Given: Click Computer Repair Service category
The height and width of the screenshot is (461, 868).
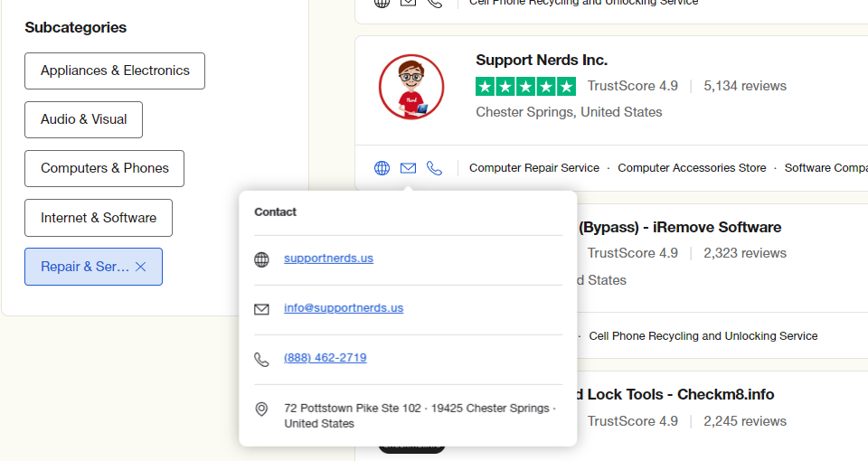Looking at the screenshot, I should click(534, 168).
